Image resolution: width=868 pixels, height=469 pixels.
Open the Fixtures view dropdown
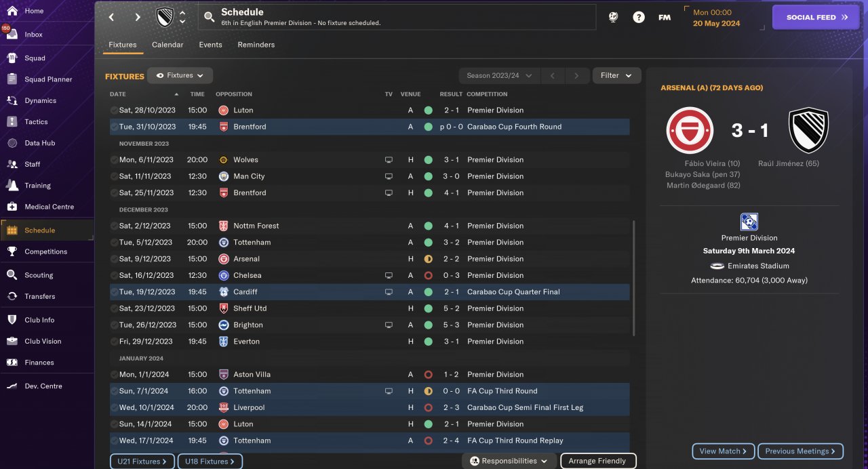click(180, 76)
